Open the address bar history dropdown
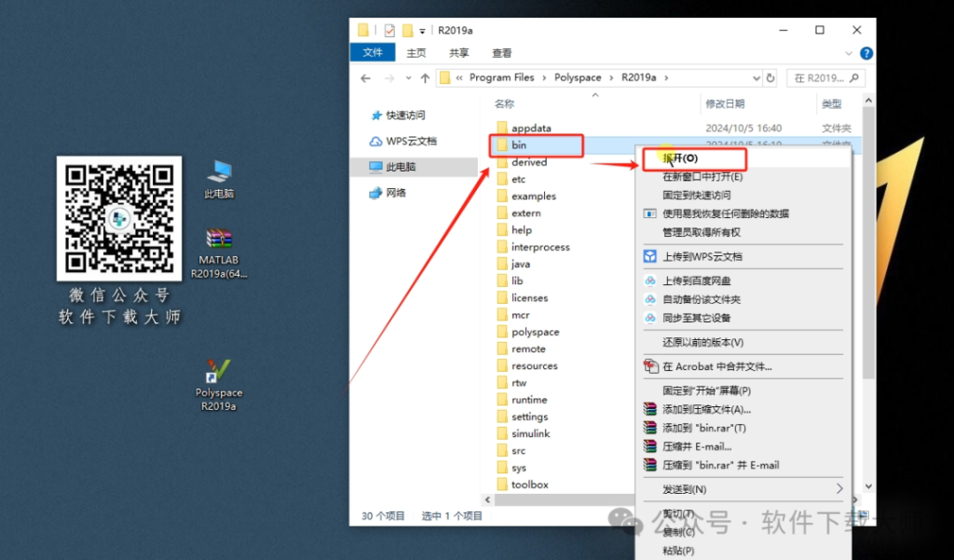954x560 pixels. click(x=757, y=78)
